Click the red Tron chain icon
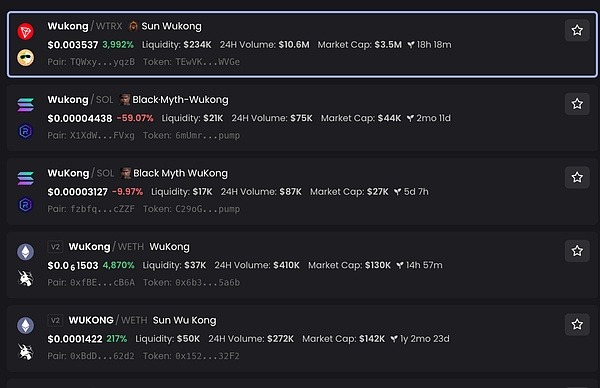The height and width of the screenshot is (388, 600). 26,31
